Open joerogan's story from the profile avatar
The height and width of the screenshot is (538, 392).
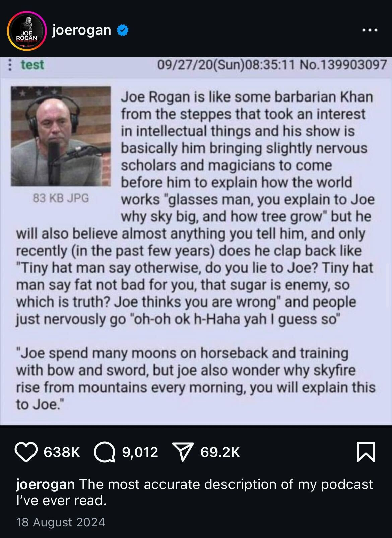pyautogui.click(x=26, y=31)
